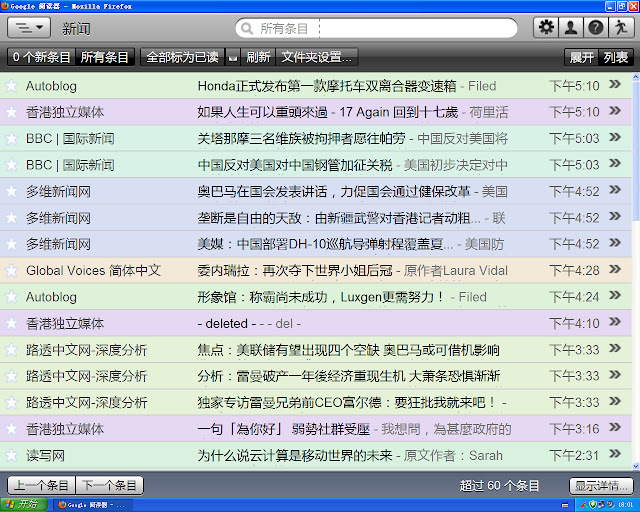Expand the 如果人生可以重頭來過 article

tap(328, 112)
